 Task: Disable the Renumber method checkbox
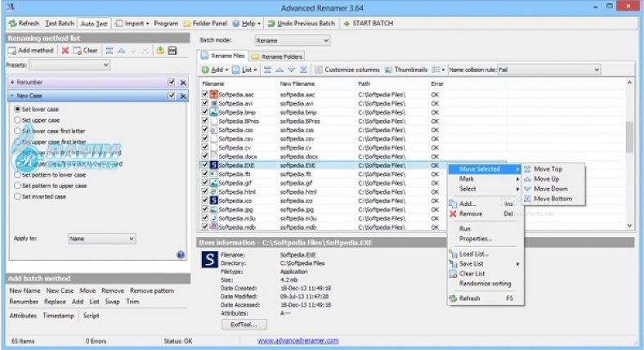[x=171, y=83]
